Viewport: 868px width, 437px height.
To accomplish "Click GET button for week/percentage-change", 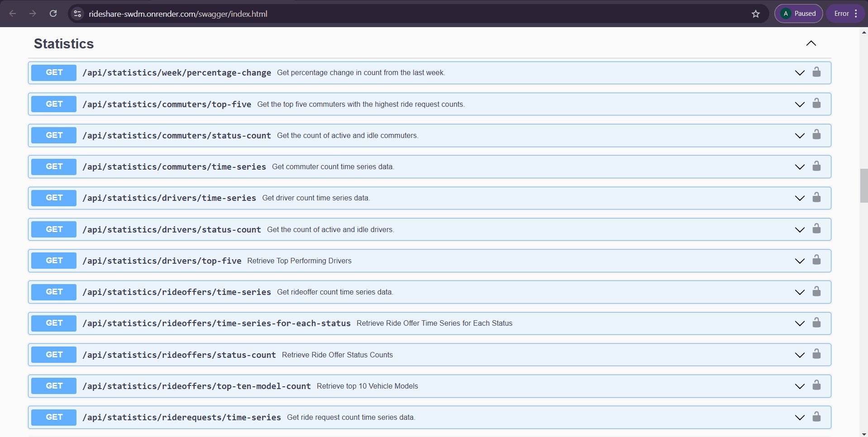I will [54, 72].
